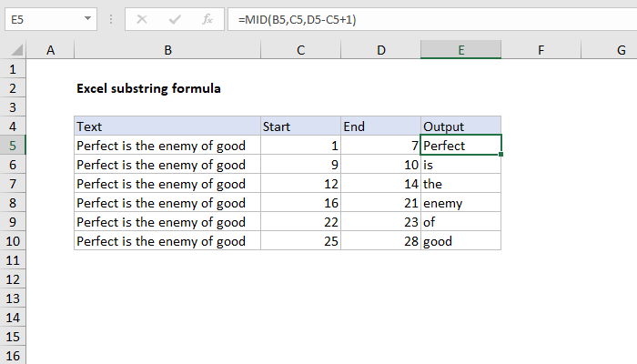This screenshot has width=637, height=364.
Task: Click the 'Start' header cell
Action: (300, 126)
